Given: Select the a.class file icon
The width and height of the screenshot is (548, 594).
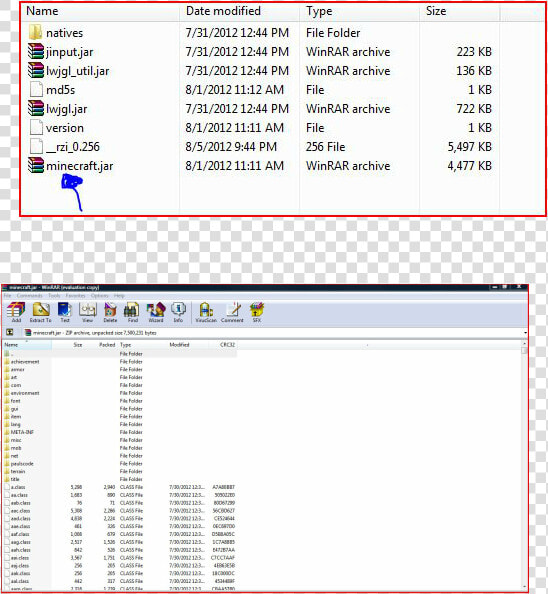Looking at the screenshot, I should [x=7, y=487].
